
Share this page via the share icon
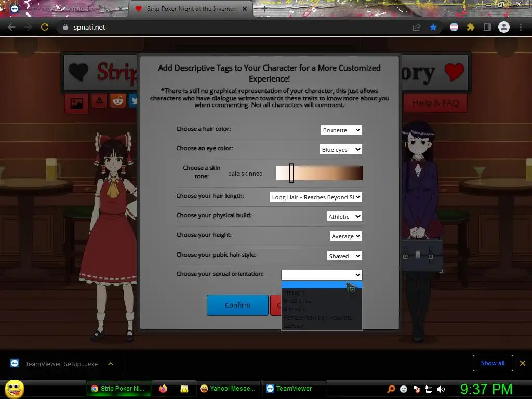(x=416, y=28)
